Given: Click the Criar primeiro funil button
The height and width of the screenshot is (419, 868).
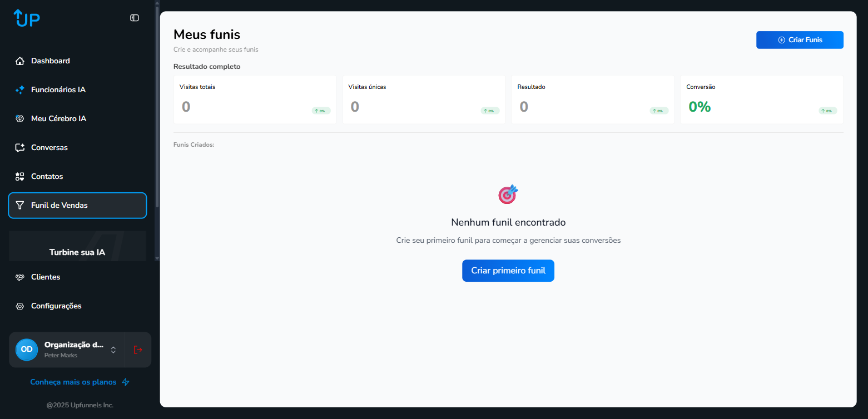Looking at the screenshot, I should coord(508,271).
